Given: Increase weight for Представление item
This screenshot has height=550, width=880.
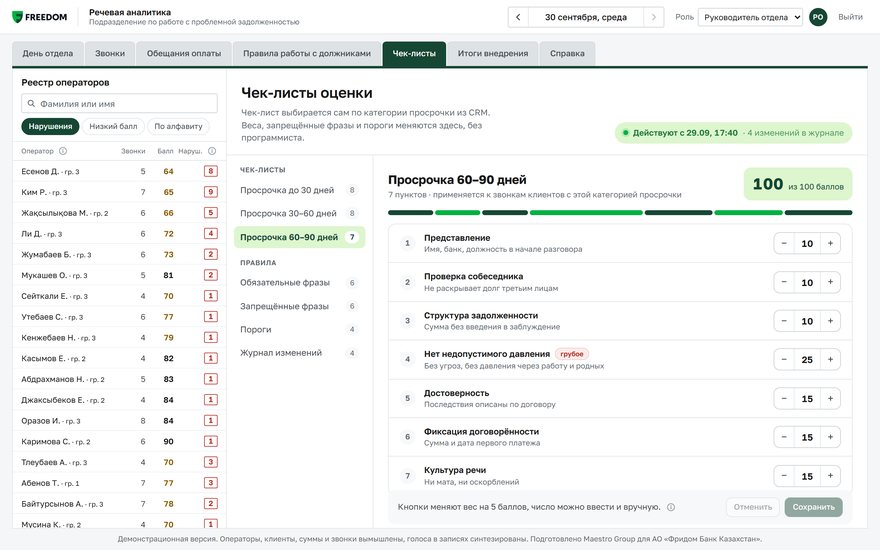Looking at the screenshot, I should coord(830,244).
